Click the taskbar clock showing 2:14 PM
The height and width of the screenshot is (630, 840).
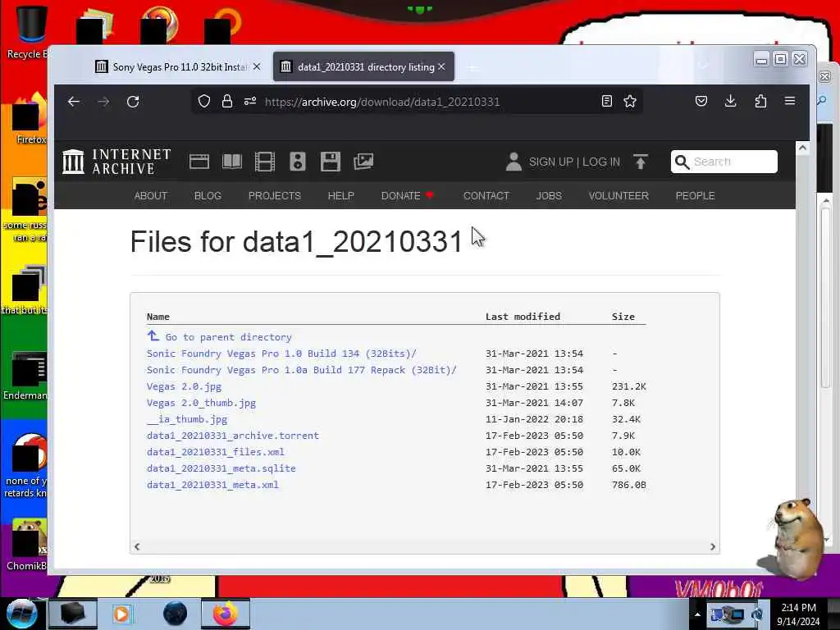click(x=798, y=614)
